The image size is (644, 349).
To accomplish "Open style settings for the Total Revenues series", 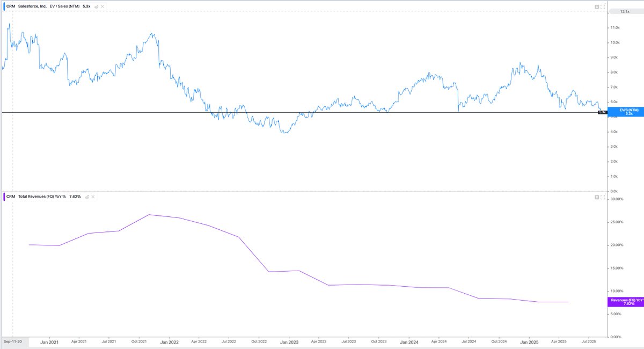I will (x=87, y=197).
